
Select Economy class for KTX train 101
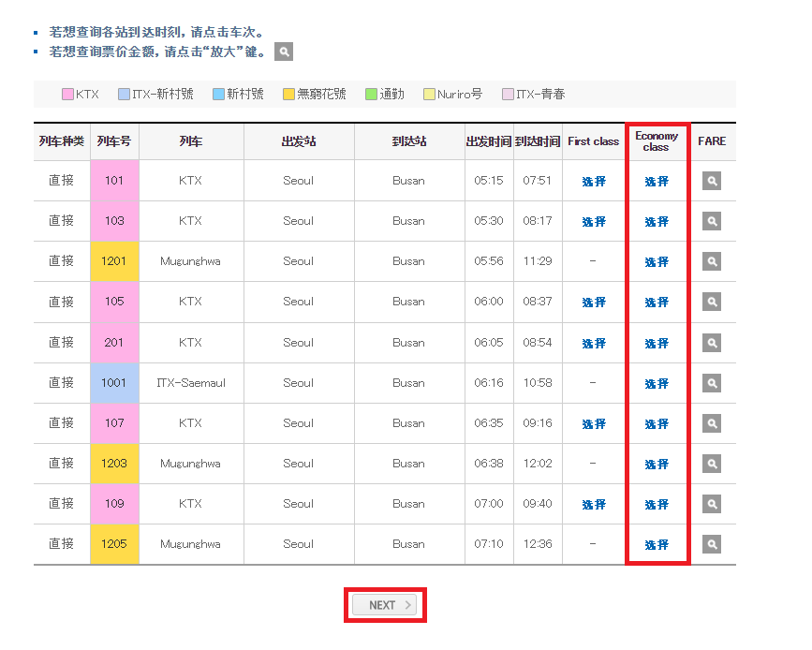pyautogui.click(x=657, y=181)
